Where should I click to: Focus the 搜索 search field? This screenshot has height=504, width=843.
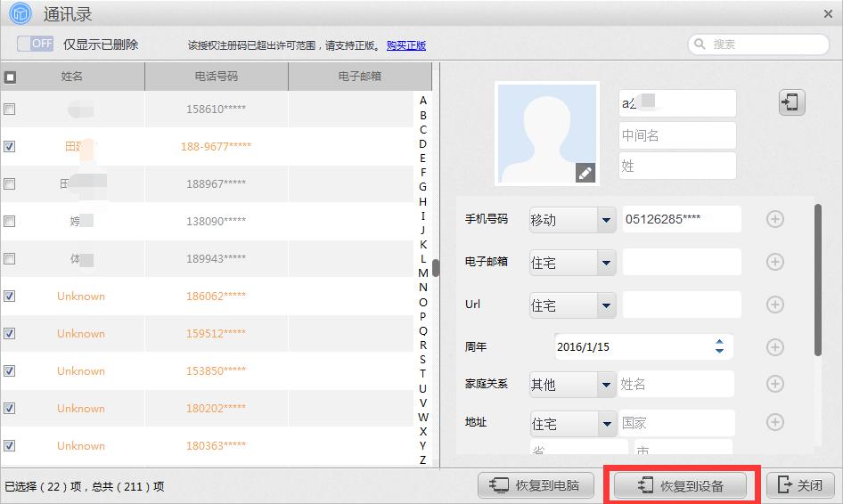click(758, 44)
